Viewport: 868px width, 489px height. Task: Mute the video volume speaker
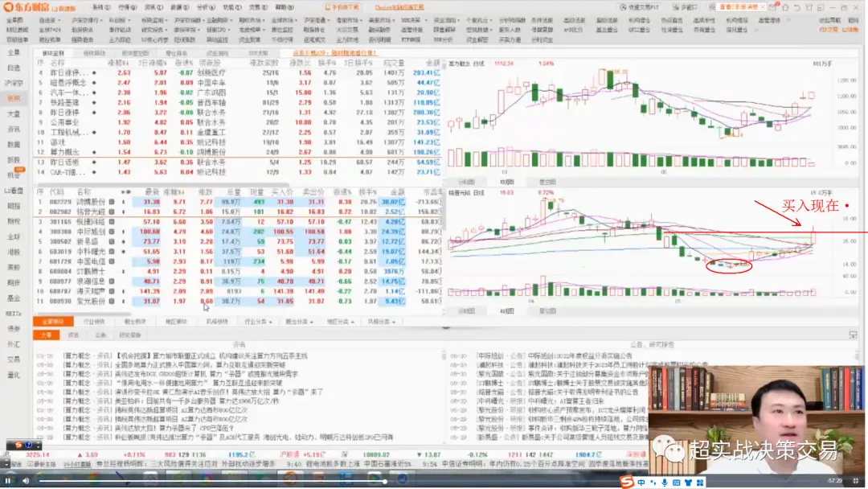point(26,481)
